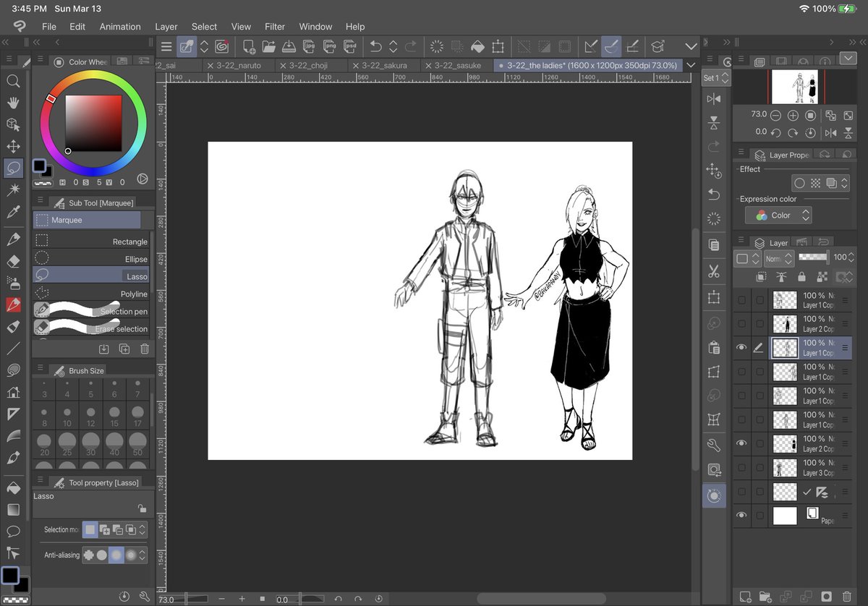Click the Redo arrow in command bar
868x606 pixels.
(411, 46)
